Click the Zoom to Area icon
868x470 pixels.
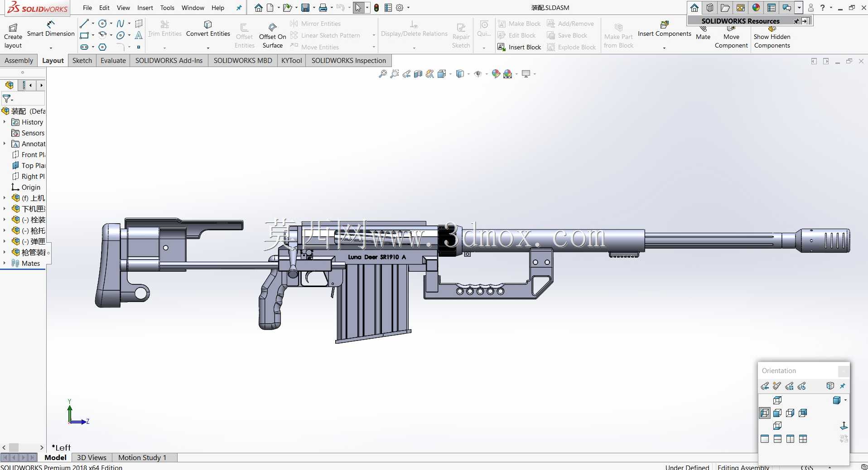tap(395, 74)
